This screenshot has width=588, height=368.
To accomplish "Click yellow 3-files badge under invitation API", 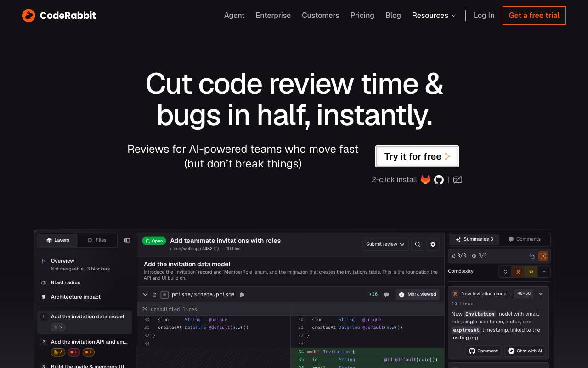I will [58, 352].
